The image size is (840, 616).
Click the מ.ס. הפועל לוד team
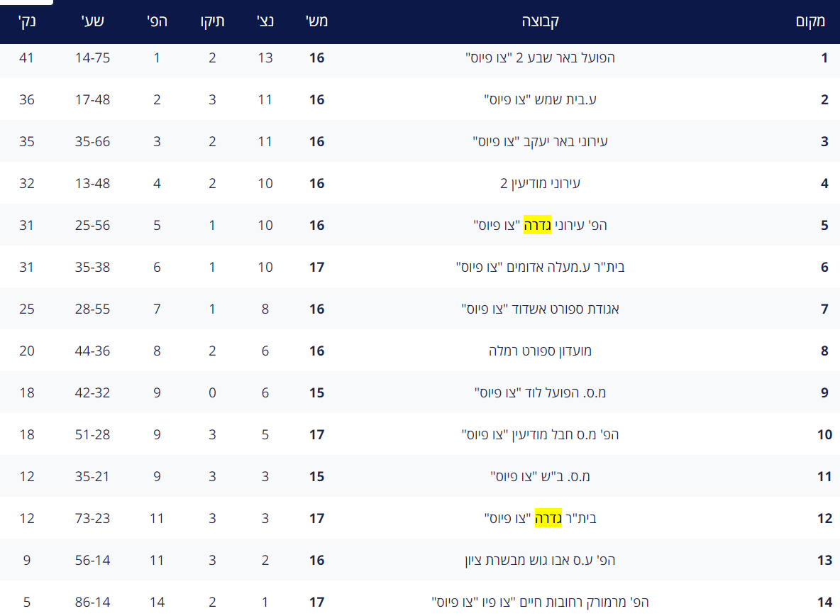pos(540,392)
